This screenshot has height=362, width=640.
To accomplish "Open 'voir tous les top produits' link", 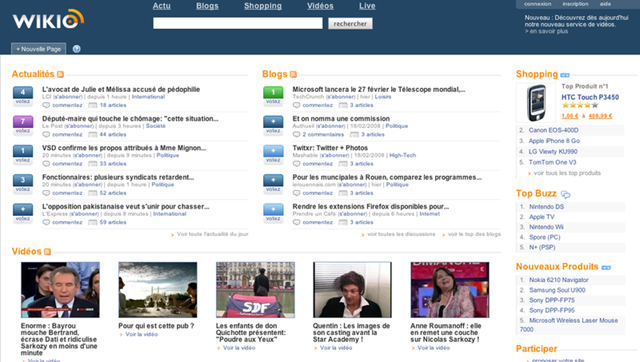I will [567, 173].
